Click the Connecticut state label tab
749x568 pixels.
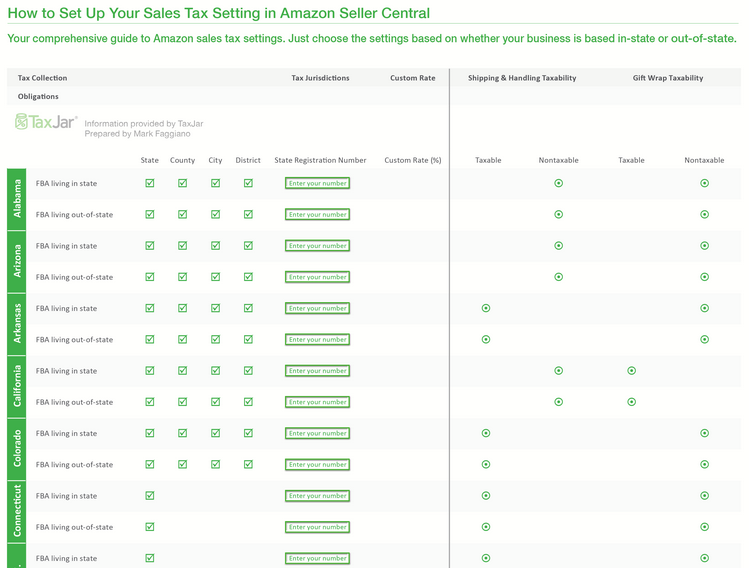(17, 511)
